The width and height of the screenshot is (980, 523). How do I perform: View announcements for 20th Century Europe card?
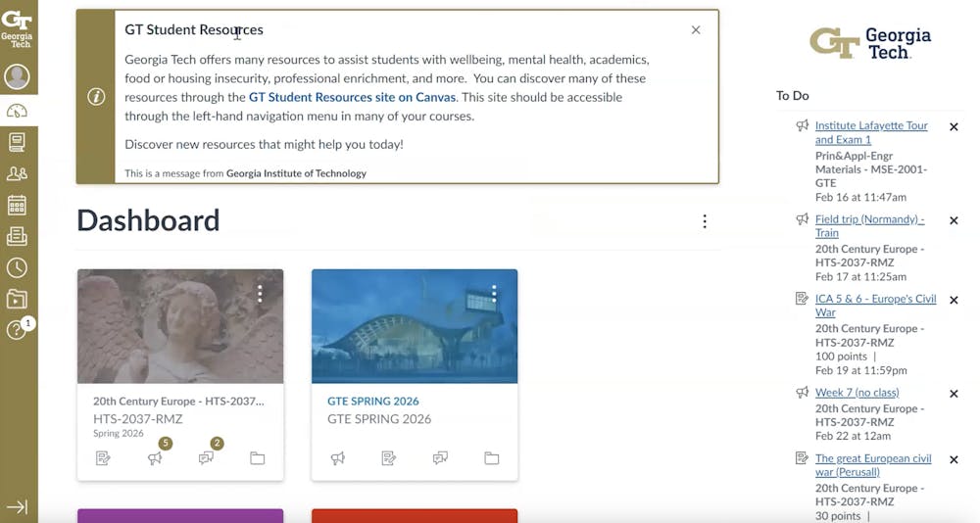tap(155, 457)
